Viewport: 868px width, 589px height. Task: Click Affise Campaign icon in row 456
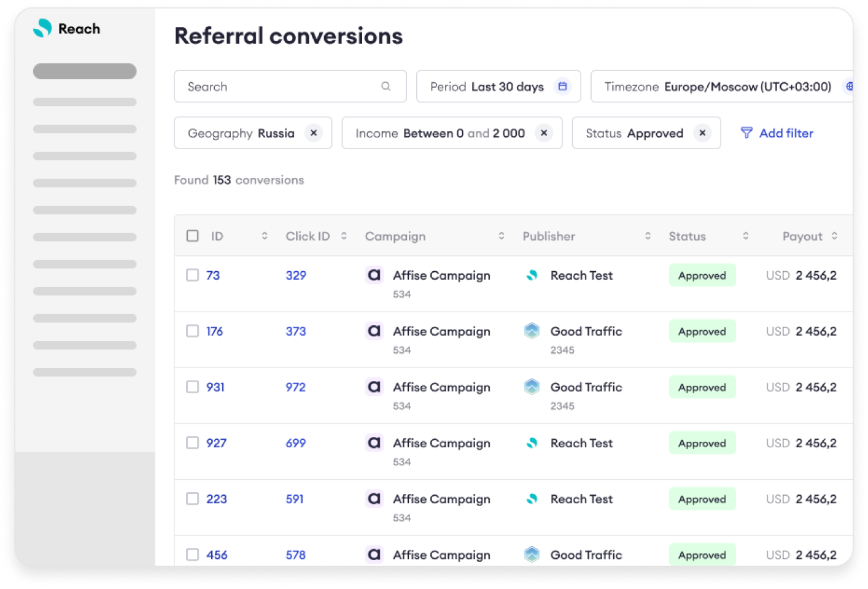[x=374, y=555]
